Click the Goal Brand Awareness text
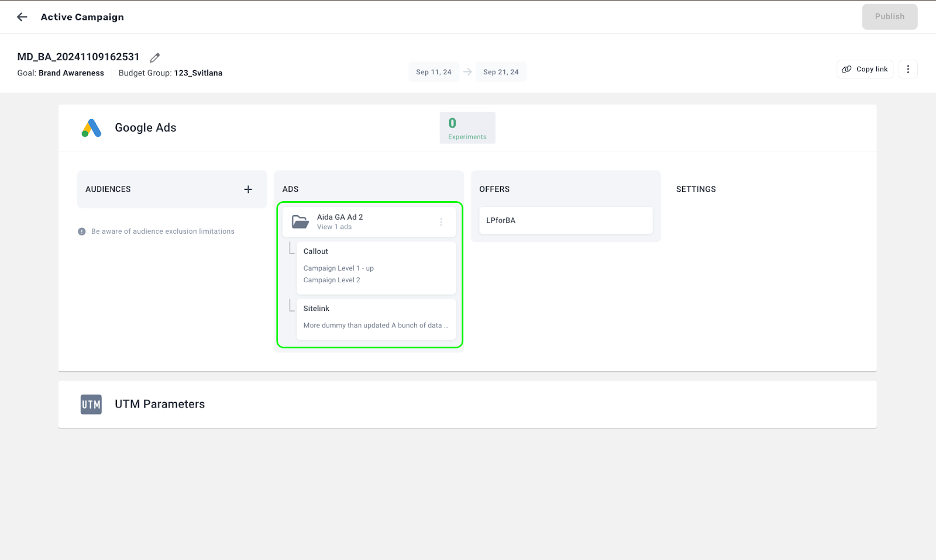 click(x=61, y=73)
